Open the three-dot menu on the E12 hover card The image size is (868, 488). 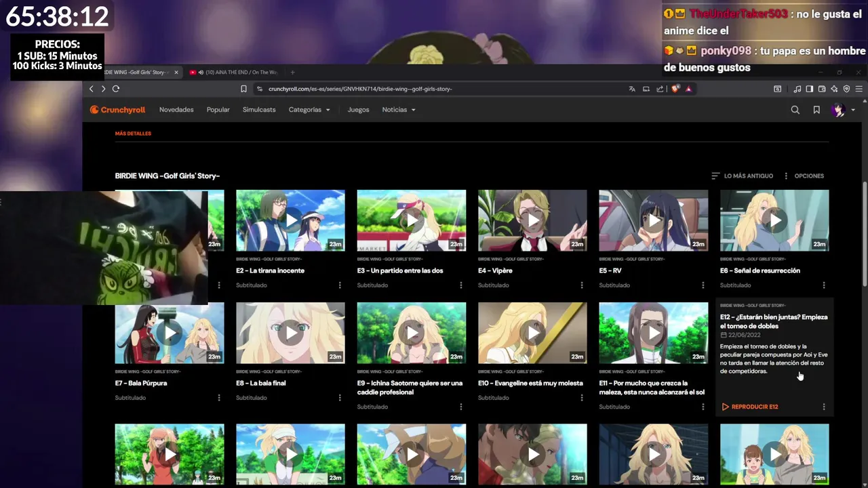[x=824, y=407]
